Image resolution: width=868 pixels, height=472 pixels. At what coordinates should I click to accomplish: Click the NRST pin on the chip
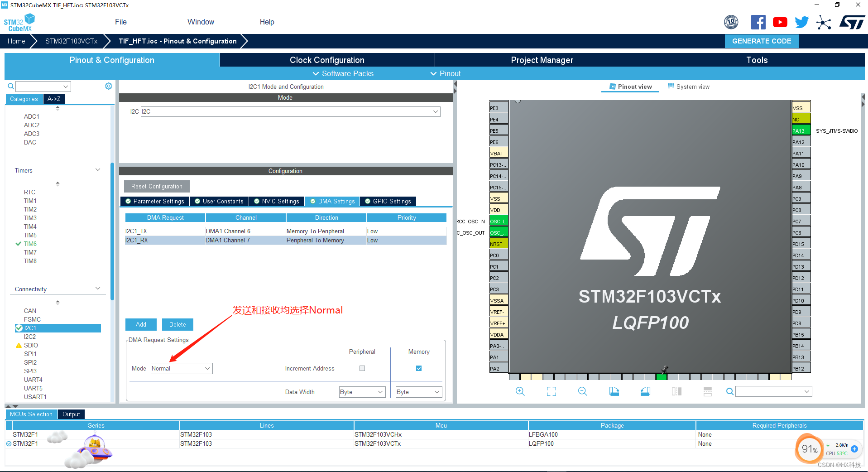(x=499, y=244)
